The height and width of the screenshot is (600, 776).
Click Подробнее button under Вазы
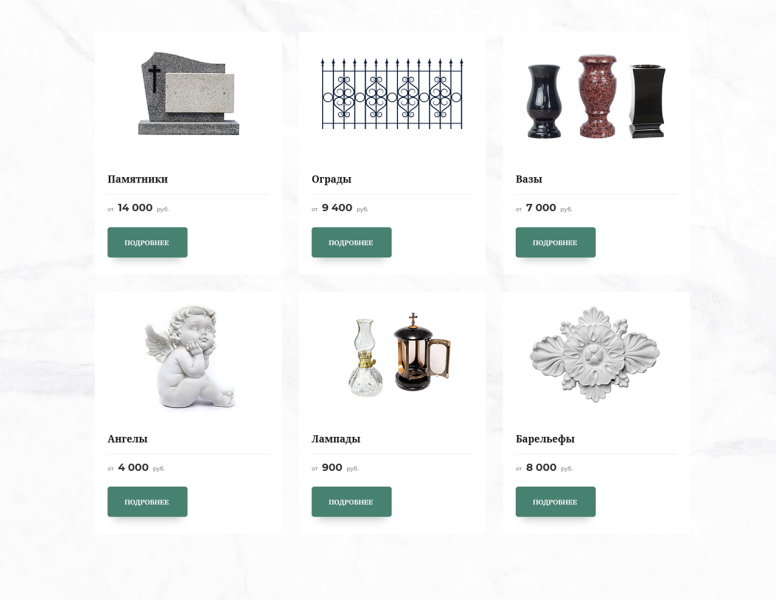pyautogui.click(x=555, y=243)
